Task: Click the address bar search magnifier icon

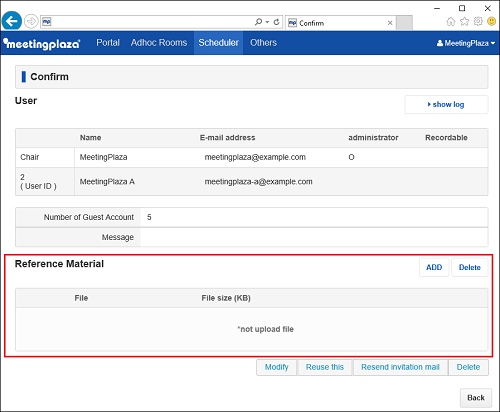Action: (x=258, y=22)
